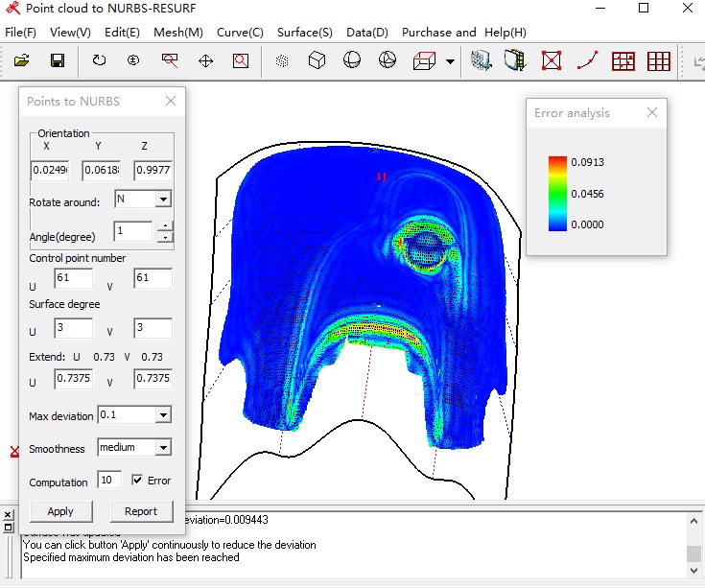The width and height of the screenshot is (705, 588).
Task: Click the open file folder icon
Action: pyautogui.click(x=22, y=61)
